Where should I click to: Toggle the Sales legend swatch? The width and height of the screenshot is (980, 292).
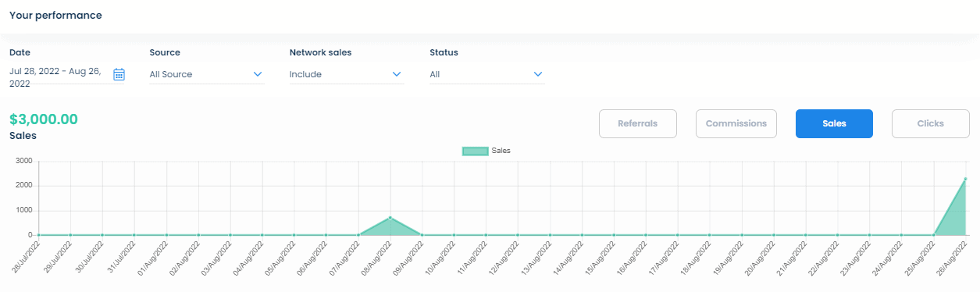[475, 151]
